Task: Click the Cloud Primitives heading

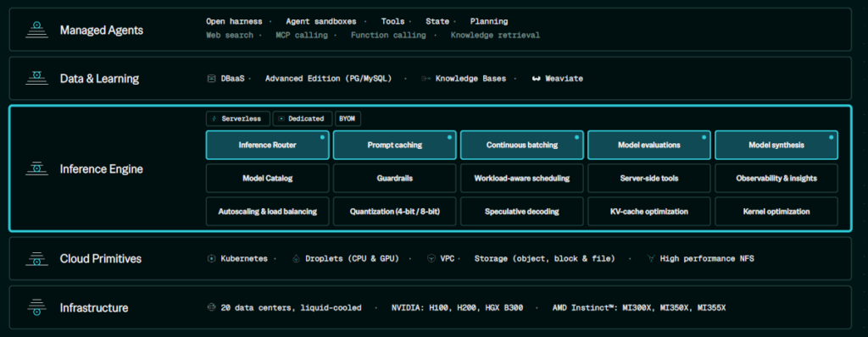Action: [x=101, y=258]
